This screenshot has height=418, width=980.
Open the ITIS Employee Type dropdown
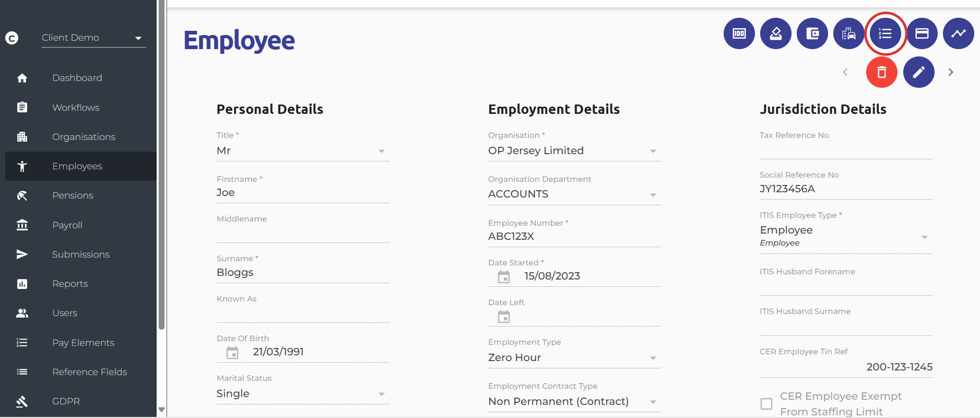(x=846, y=237)
